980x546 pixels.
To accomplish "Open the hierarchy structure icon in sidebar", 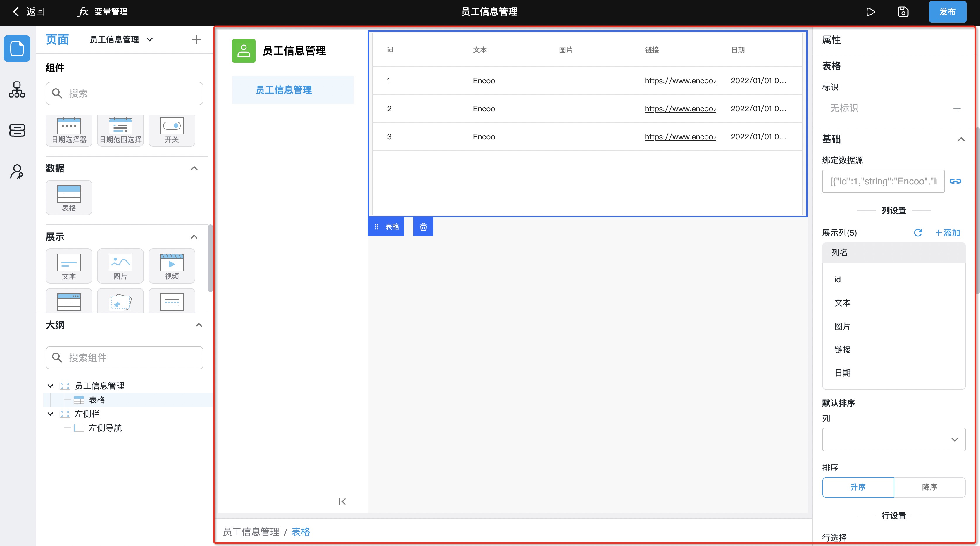I will (17, 90).
